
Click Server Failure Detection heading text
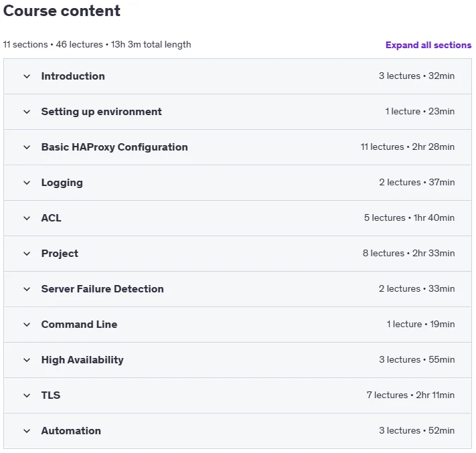click(x=102, y=289)
